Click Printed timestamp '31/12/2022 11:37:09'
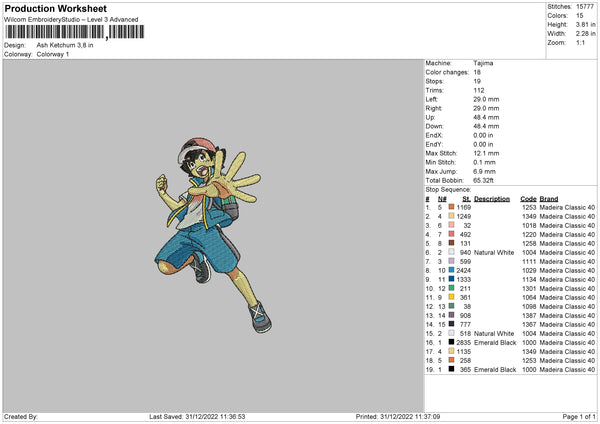 pos(410,416)
